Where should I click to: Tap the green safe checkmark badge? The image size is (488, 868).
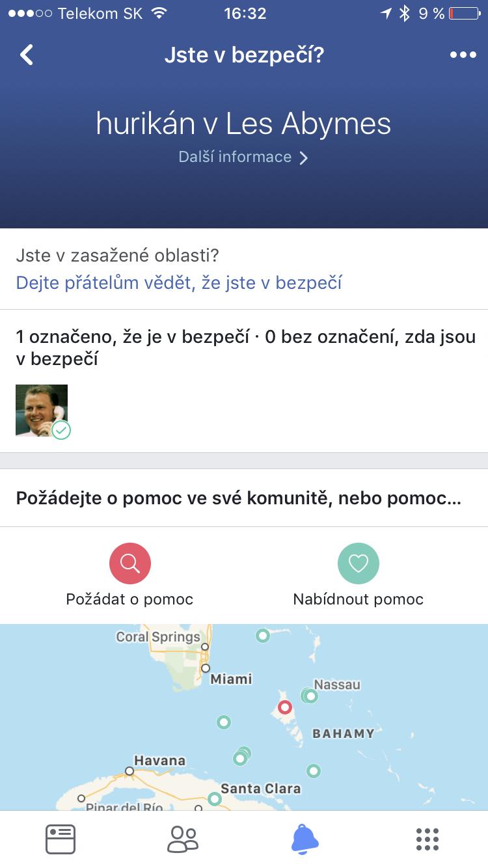click(61, 430)
